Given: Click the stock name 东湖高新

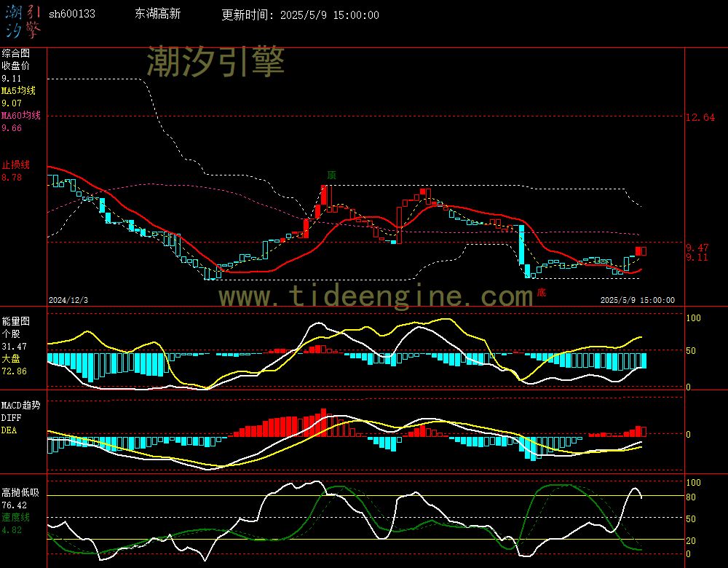Looking at the screenshot, I should (x=157, y=14).
